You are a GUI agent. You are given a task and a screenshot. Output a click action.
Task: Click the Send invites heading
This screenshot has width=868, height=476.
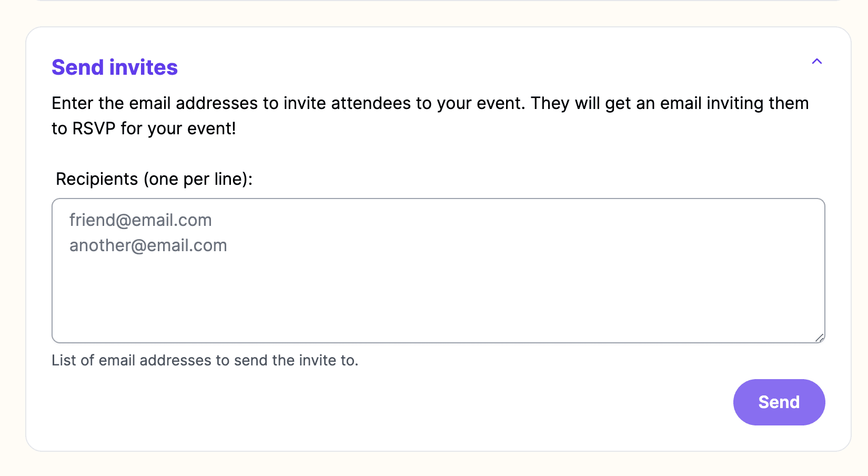tap(115, 67)
